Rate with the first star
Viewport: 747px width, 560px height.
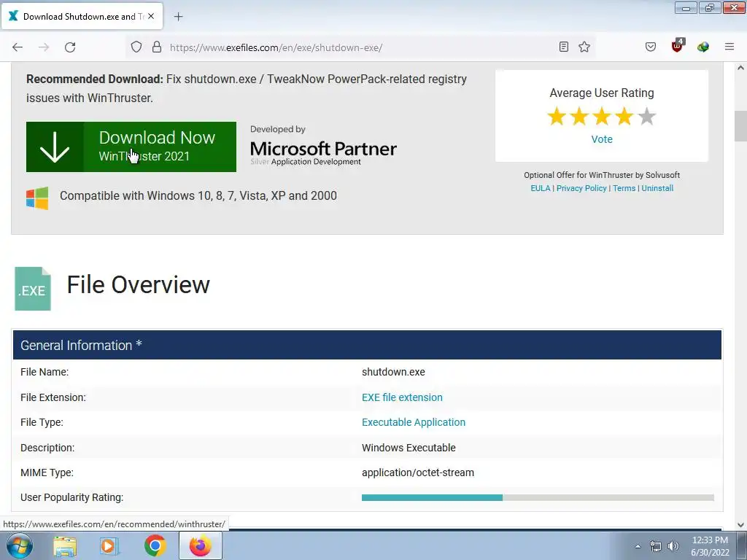557,116
